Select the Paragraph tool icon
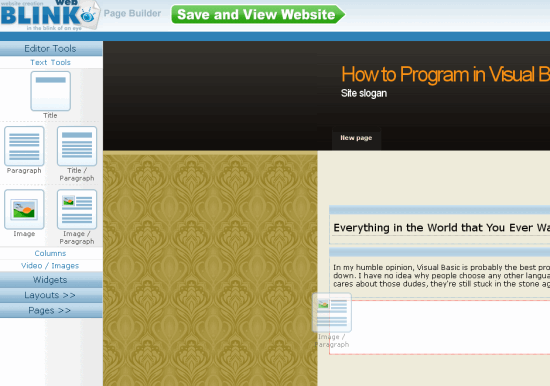The height and width of the screenshot is (386, 550). pos(24,146)
